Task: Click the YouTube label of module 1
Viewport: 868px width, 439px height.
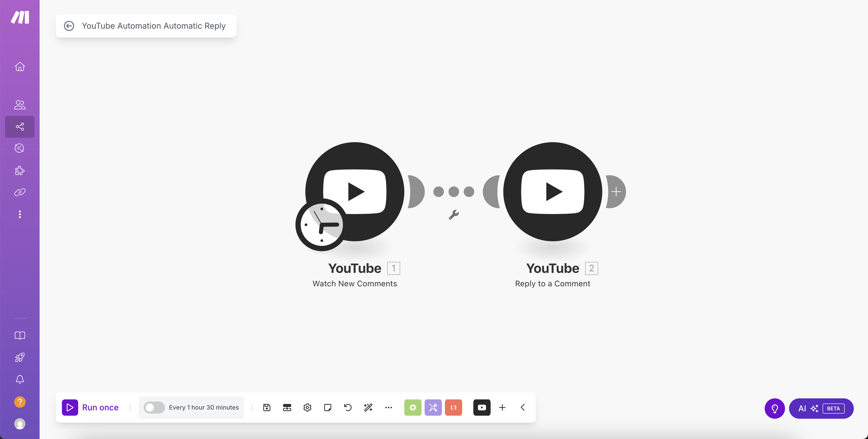Action: 354,268
